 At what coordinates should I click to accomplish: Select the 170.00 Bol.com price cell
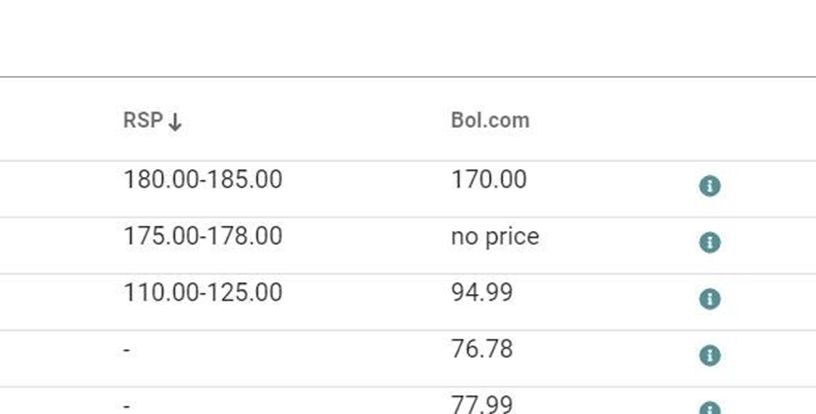[489, 180]
